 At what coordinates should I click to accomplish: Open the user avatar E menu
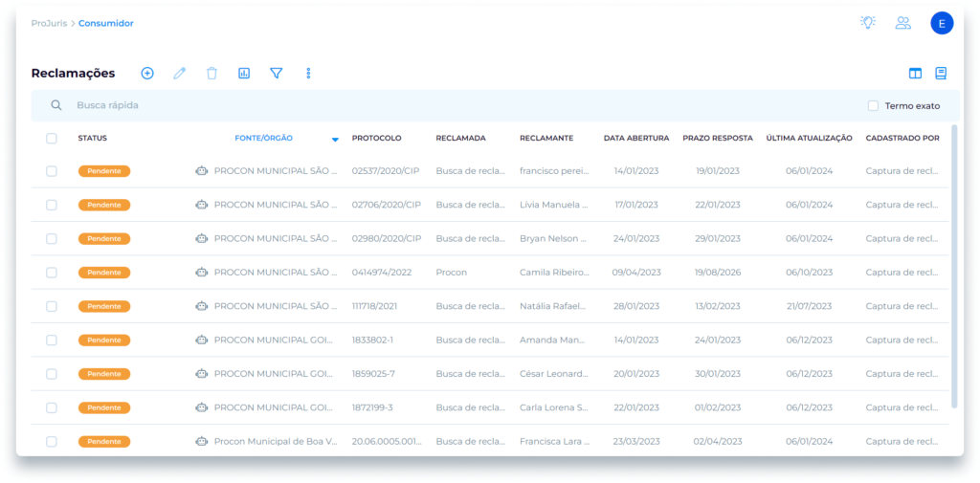click(x=942, y=23)
